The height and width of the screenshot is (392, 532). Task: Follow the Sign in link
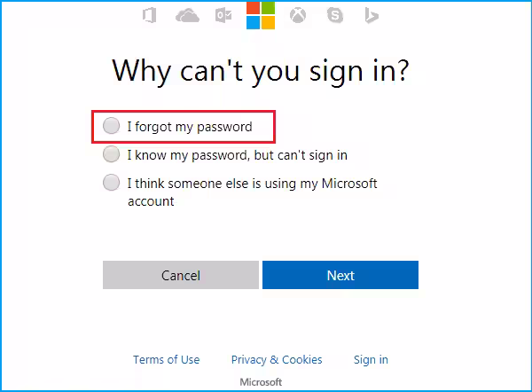pyautogui.click(x=371, y=359)
